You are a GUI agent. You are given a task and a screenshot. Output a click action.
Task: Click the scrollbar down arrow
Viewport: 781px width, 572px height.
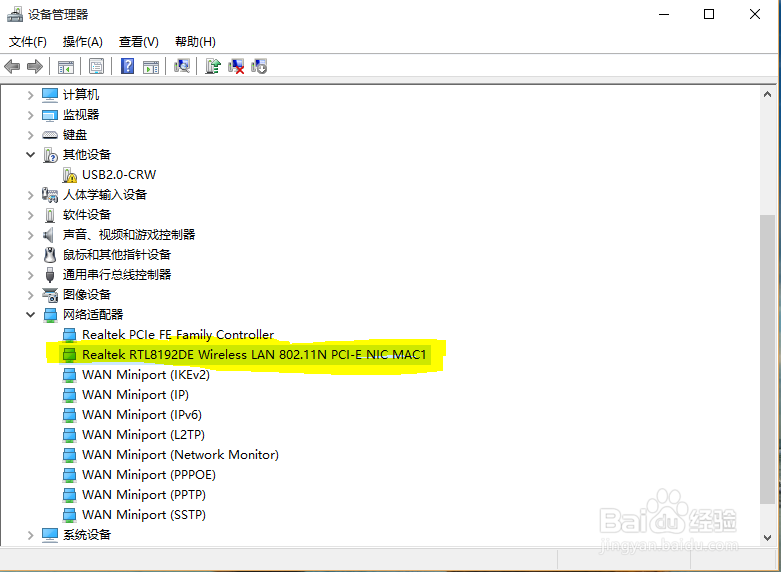pos(768,538)
